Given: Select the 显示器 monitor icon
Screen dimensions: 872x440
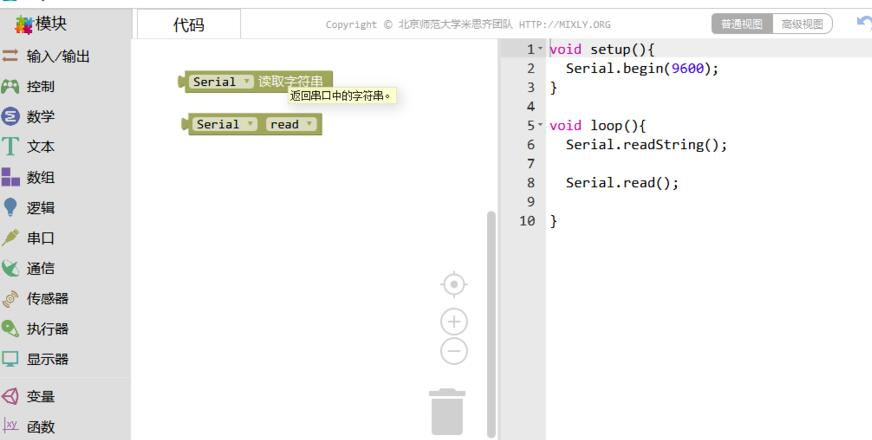Looking at the screenshot, I should [10, 359].
